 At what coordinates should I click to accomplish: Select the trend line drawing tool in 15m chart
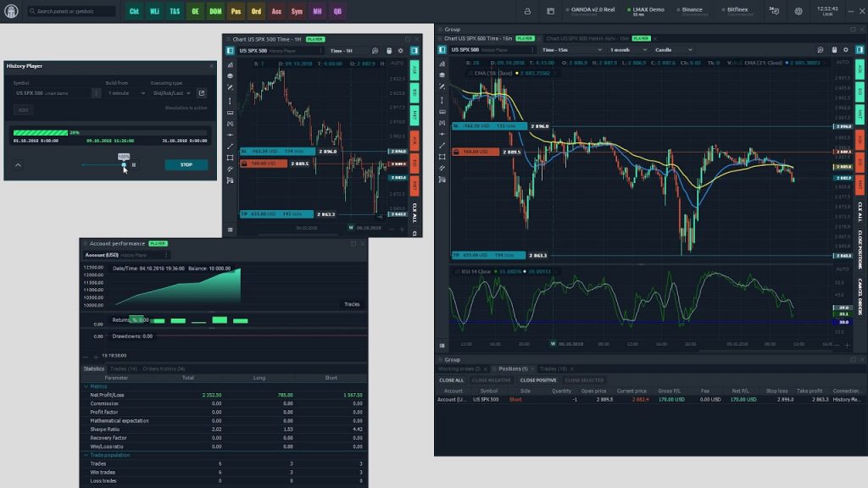click(x=442, y=146)
